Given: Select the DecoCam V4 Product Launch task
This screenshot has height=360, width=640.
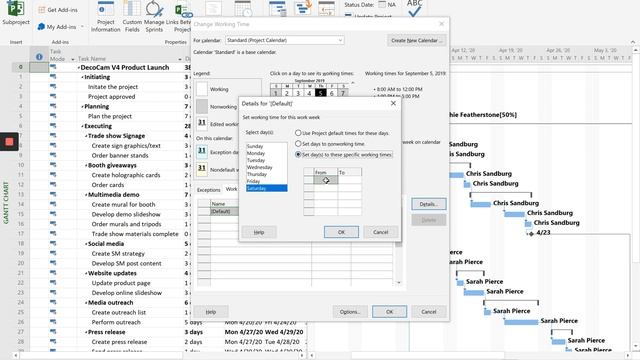Looking at the screenshot, I should 124,67.
